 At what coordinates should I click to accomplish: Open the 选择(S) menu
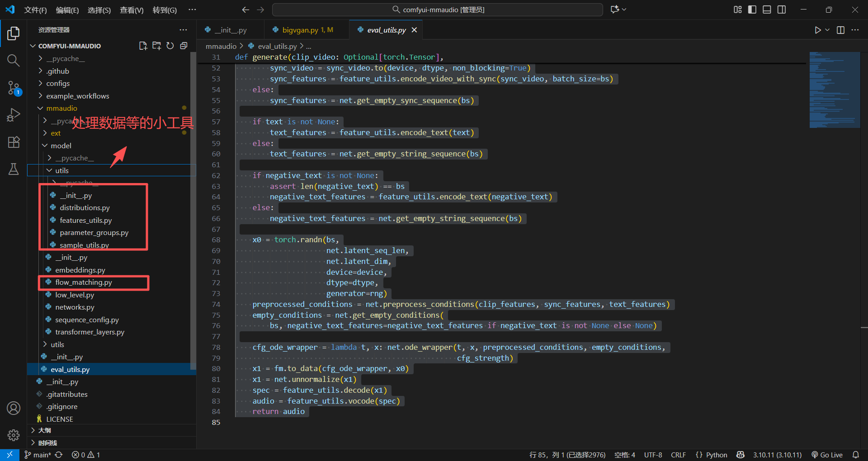click(x=99, y=10)
